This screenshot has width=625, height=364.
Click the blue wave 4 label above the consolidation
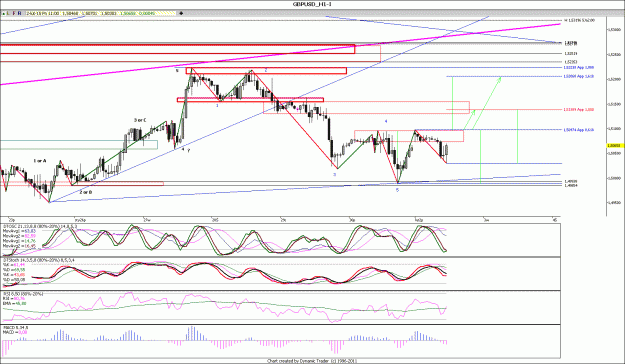[x=386, y=121]
